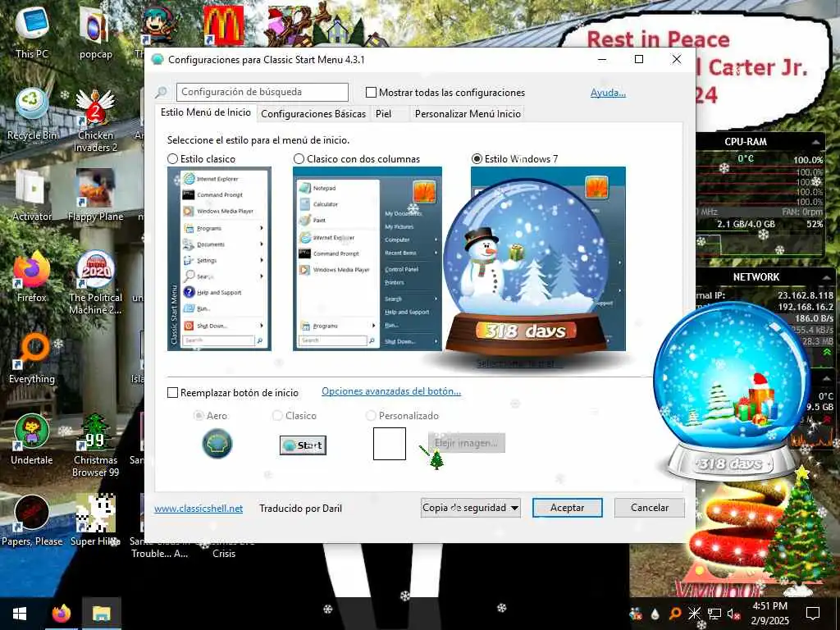The height and width of the screenshot is (630, 840).
Task: Open the Windows Start button
Action: [20, 614]
